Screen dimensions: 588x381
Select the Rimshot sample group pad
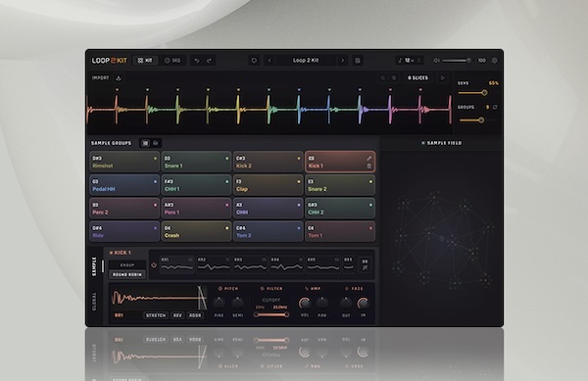(x=124, y=162)
